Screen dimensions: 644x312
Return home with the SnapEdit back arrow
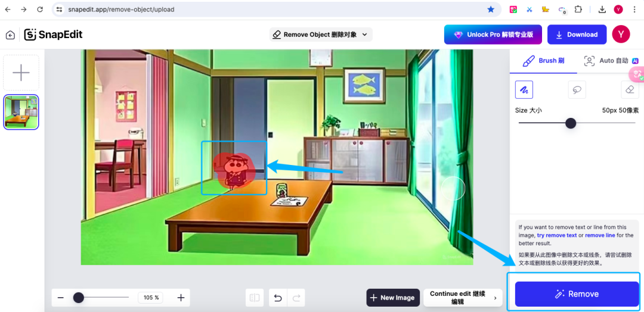pos(10,35)
